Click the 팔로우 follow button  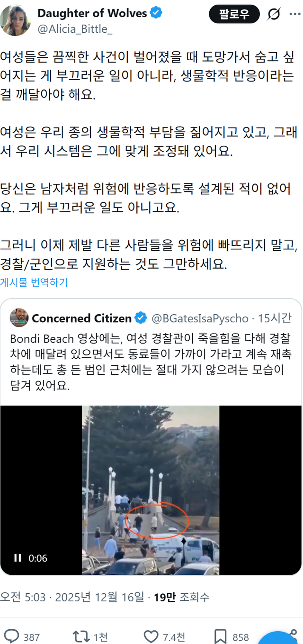click(234, 14)
